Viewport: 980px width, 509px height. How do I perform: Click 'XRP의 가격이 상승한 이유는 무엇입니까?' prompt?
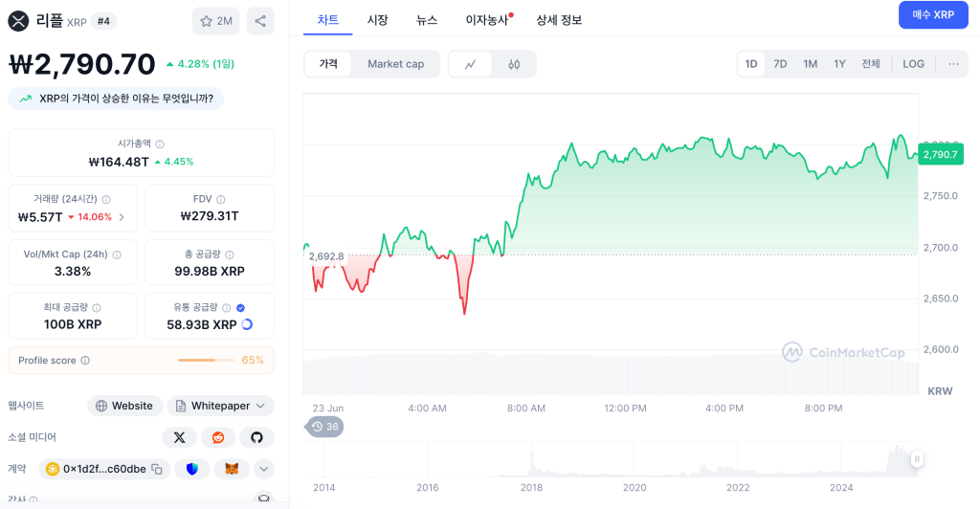[x=116, y=99]
